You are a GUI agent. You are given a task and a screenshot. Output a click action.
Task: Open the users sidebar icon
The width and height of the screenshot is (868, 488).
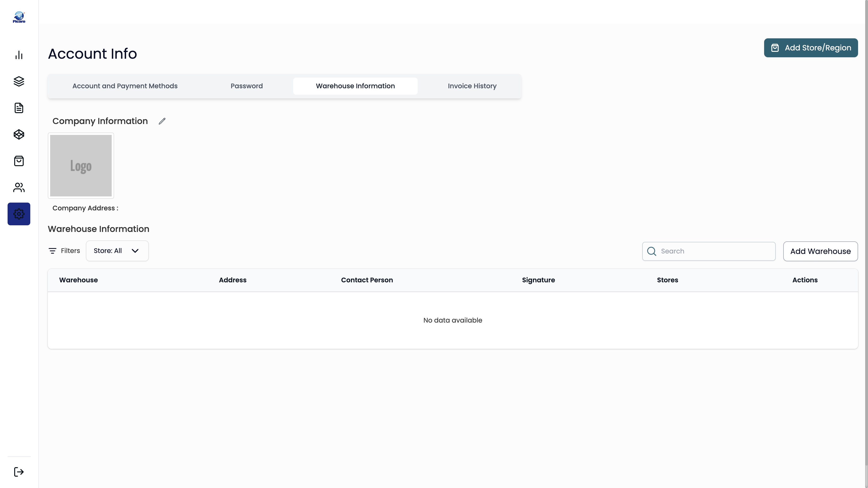19,187
